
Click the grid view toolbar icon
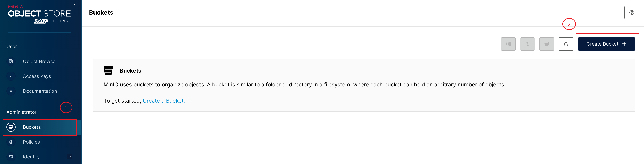(508, 44)
